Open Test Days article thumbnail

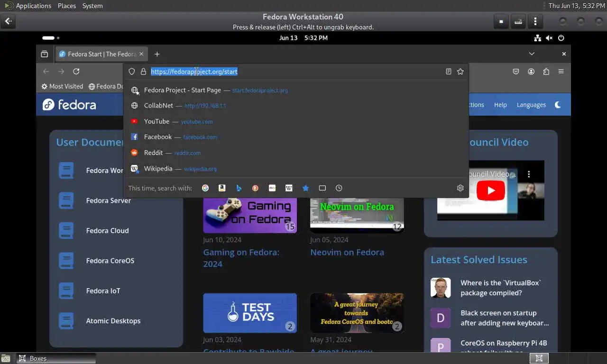[x=250, y=313]
